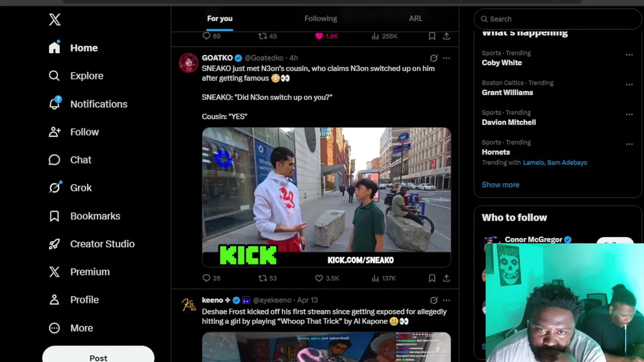
Task: Open more options for Grant Williams trend
Action: point(629,84)
